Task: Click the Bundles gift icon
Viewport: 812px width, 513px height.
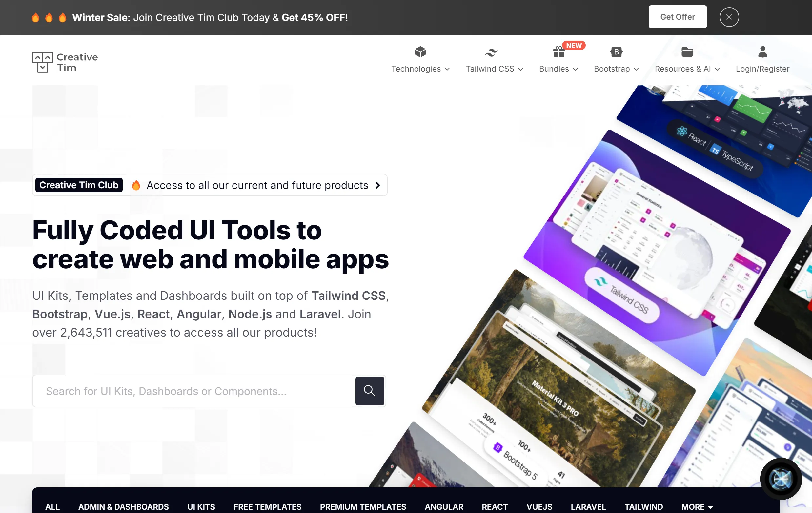Action: [x=559, y=52]
